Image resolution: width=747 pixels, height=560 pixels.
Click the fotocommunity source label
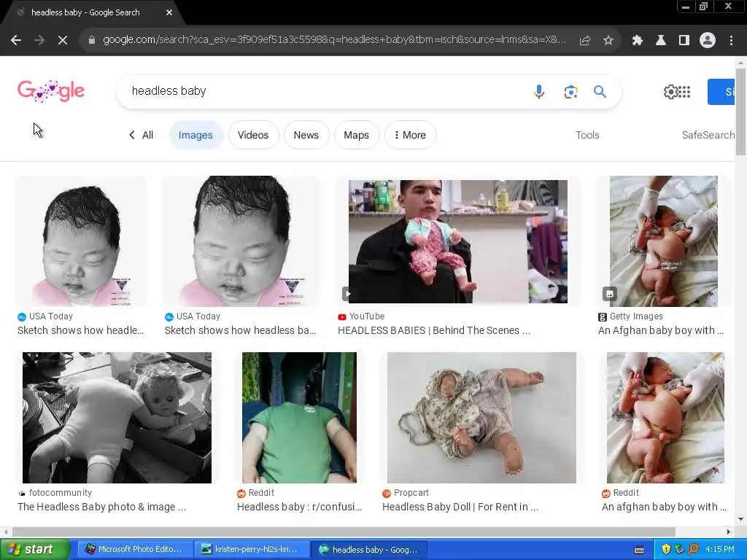point(61,493)
